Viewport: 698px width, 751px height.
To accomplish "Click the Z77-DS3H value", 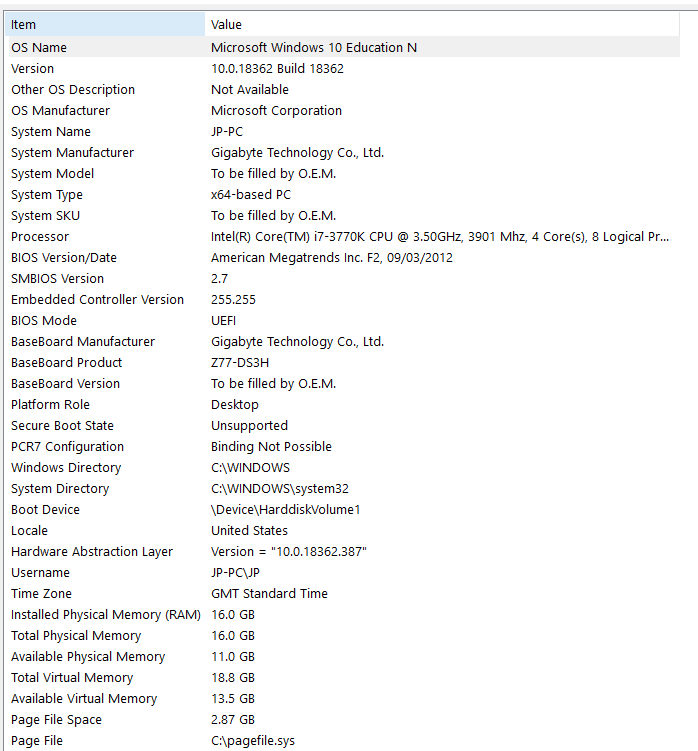I will click(240, 363).
